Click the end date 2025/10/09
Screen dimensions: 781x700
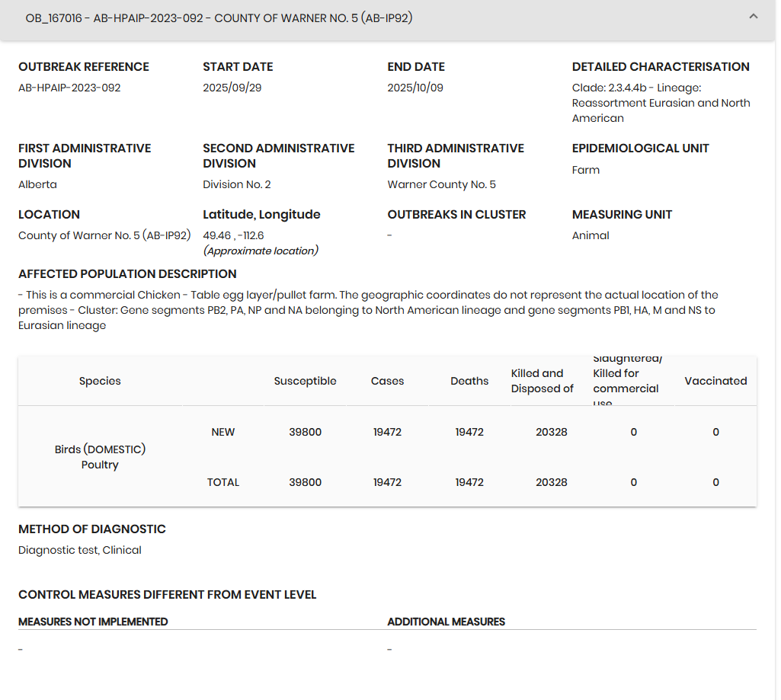pos(415,88)
